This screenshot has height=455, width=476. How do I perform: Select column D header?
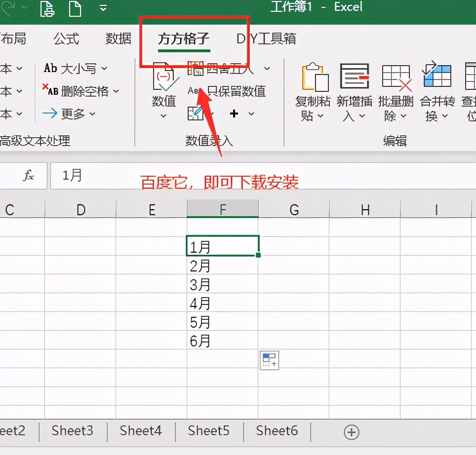(x=80, y=209)
